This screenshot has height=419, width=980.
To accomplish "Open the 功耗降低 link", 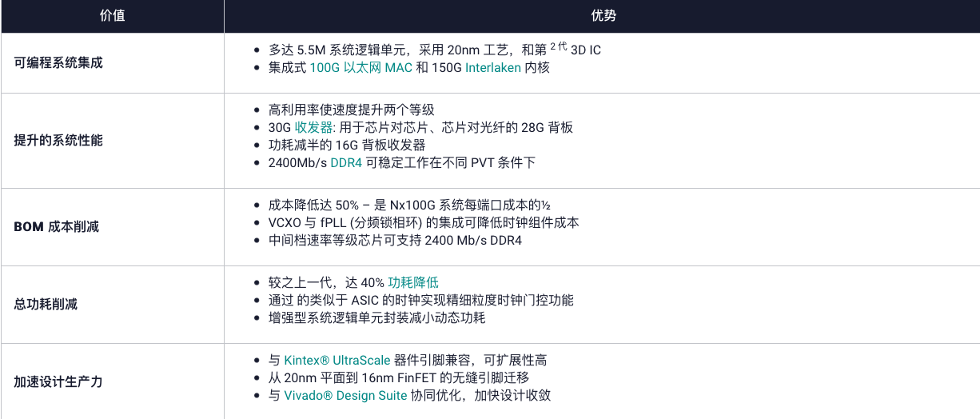I will [413, 282].
